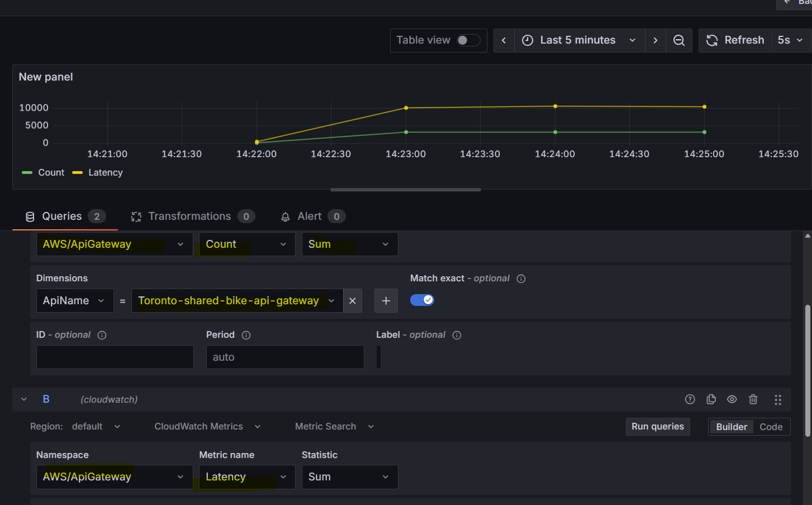This screenshot has height=505, width=812.
Task: Click the Latency legend color swatch
Action: [78, 173]
